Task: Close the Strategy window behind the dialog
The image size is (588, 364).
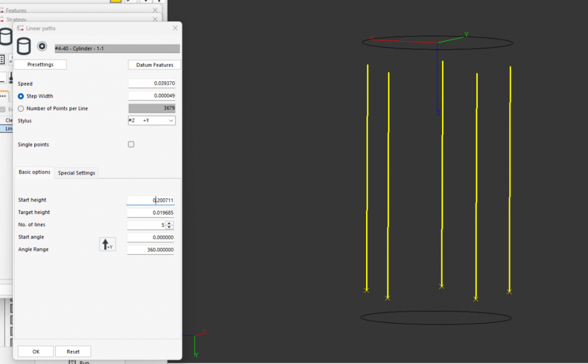Action: pyautogui.click(x=155, y=19)
